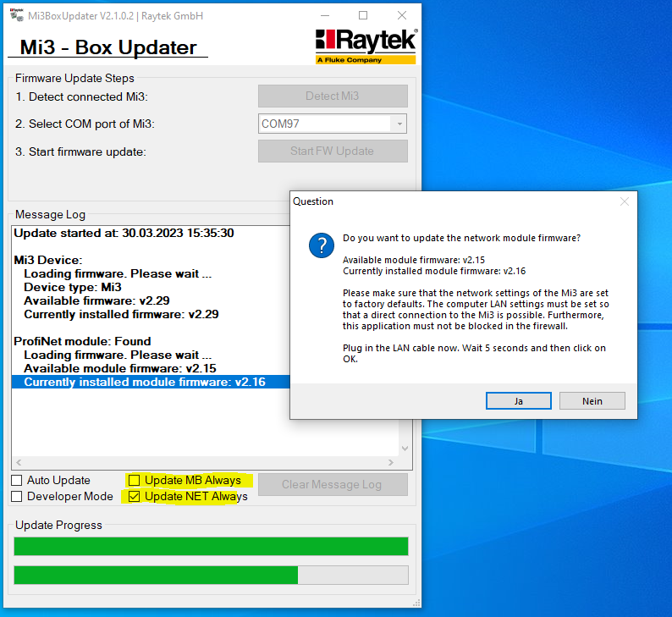Click Ja to update network module
This screenshot has width=672, height=617.
tap(519, 401)
